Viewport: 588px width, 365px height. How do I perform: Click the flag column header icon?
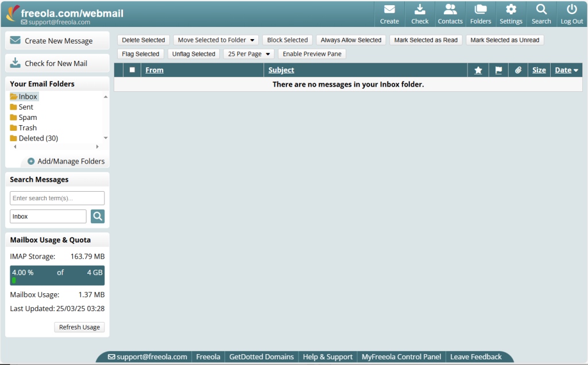tap(498, 69)
